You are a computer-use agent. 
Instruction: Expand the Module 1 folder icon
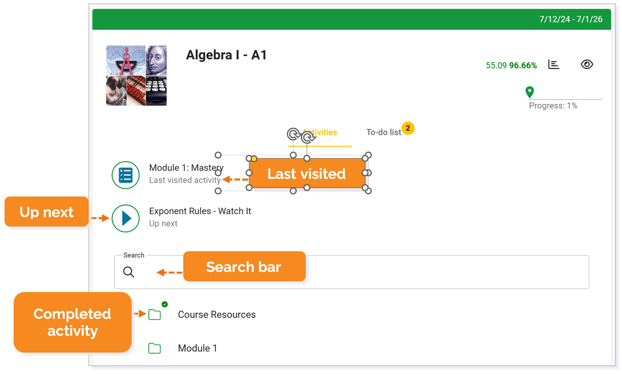(x=154, y=349)
